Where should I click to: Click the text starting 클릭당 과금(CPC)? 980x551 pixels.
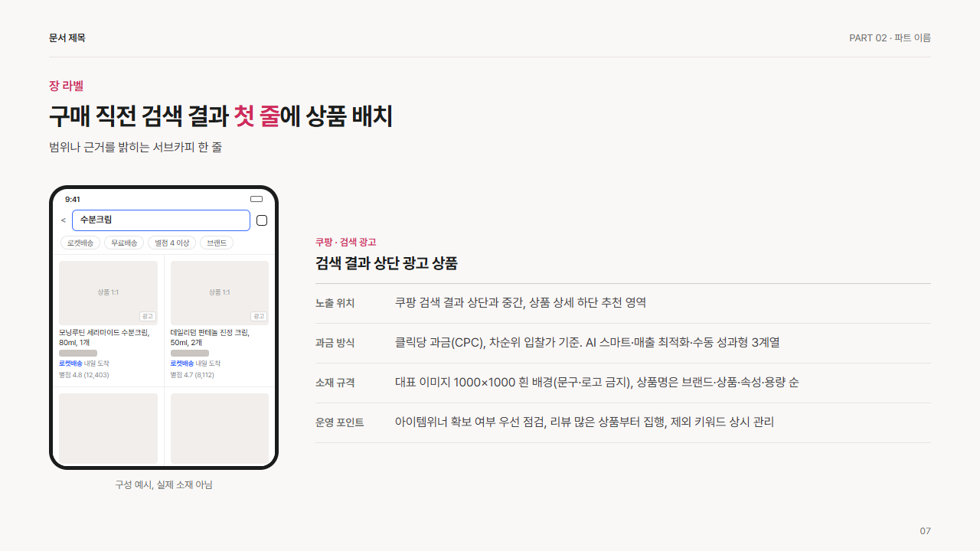coord(587,342)
